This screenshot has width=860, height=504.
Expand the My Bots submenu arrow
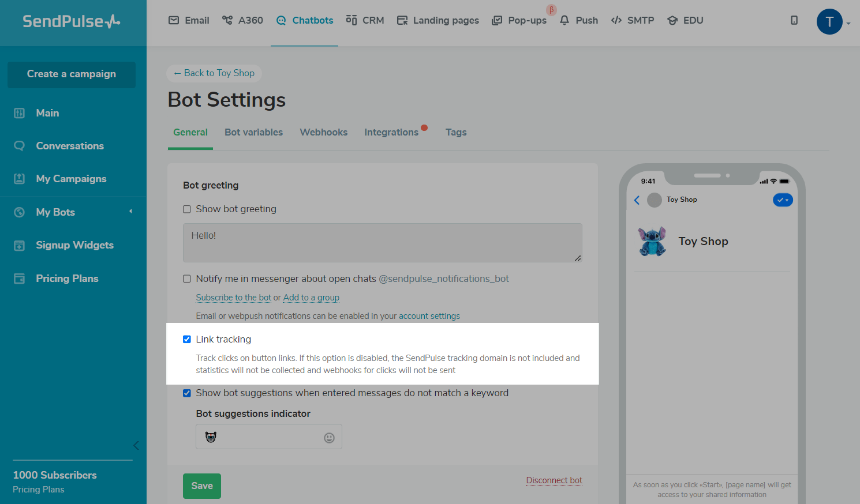coord(130,212)
